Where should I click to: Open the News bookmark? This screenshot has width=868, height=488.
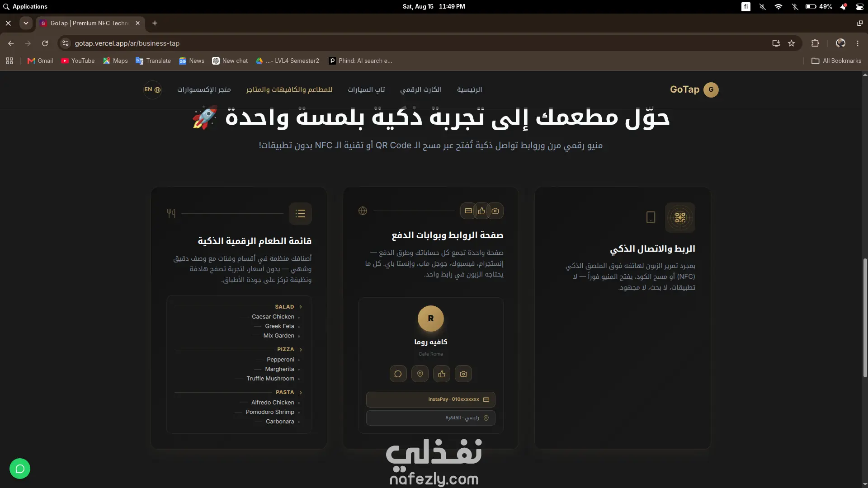click(192, 61)
